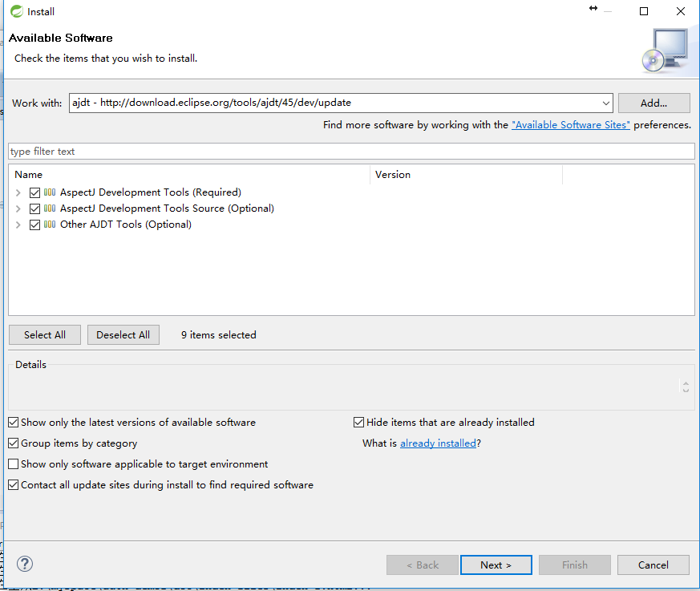Click category icon beside Other AJDT Tools

click(50, 225)
